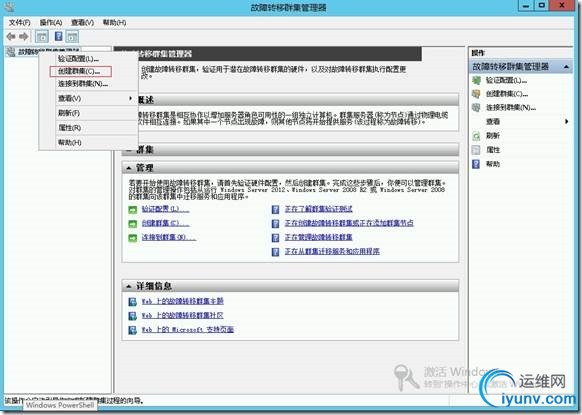Click the 刷新 refresh icon in Actions pane
The image size is (582, 415).
(x=476, y=136)
